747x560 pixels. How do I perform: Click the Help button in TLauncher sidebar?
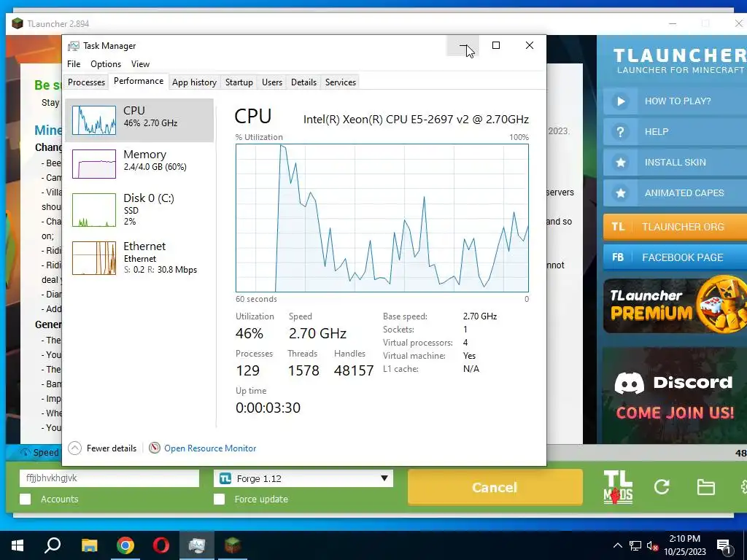675,132
